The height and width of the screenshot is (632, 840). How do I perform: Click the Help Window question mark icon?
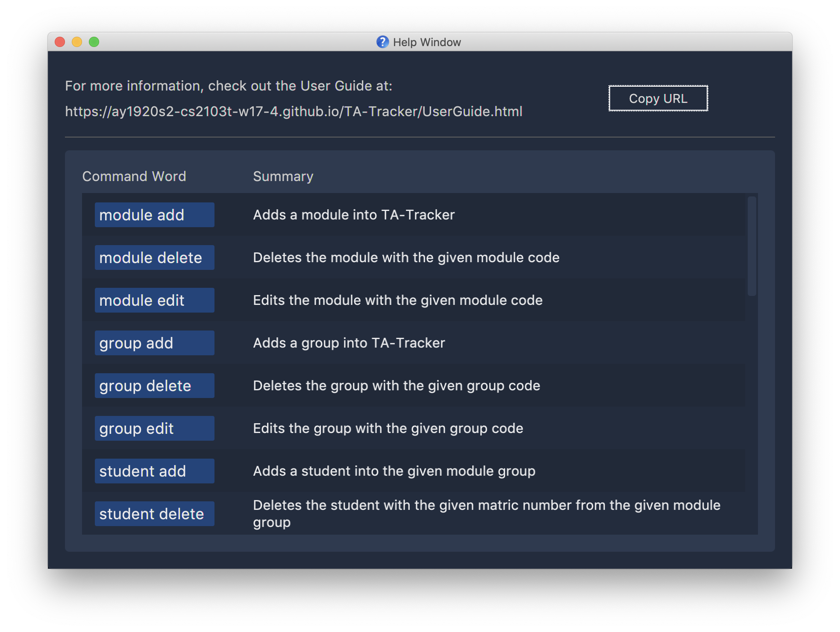point(379,42)
